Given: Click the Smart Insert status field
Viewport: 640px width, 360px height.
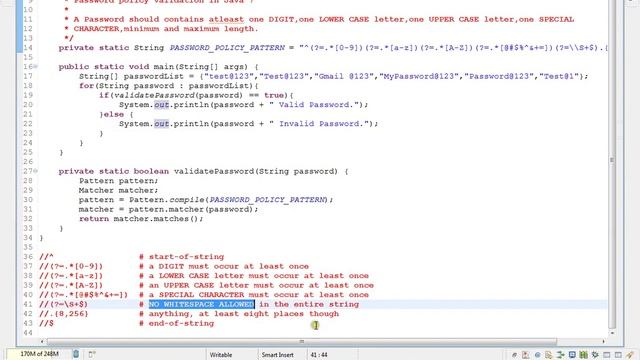Looking at the screenshot, I should 278,355.
